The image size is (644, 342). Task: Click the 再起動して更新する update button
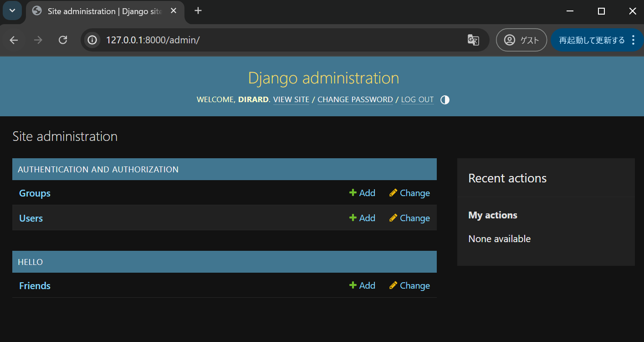pos(592,40)
